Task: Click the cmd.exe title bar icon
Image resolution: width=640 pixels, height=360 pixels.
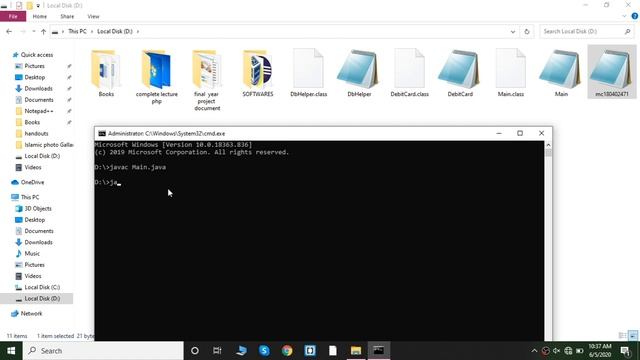Action: (102, 133)
